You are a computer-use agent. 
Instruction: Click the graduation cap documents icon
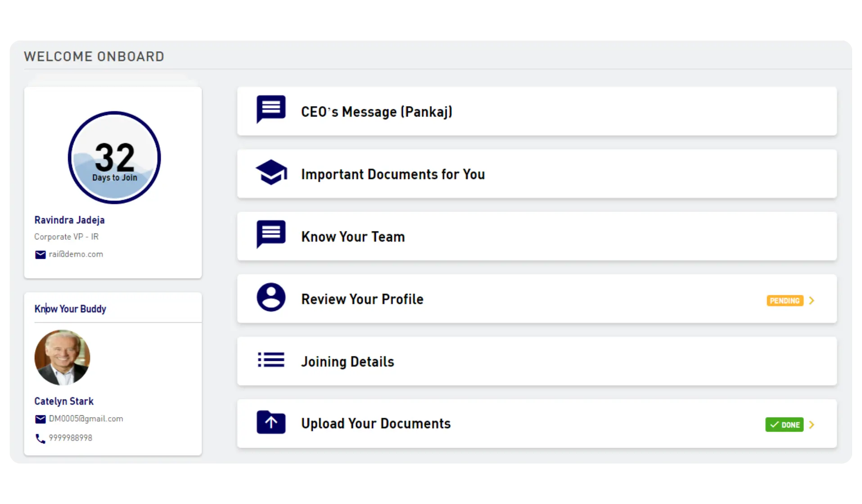271,172
